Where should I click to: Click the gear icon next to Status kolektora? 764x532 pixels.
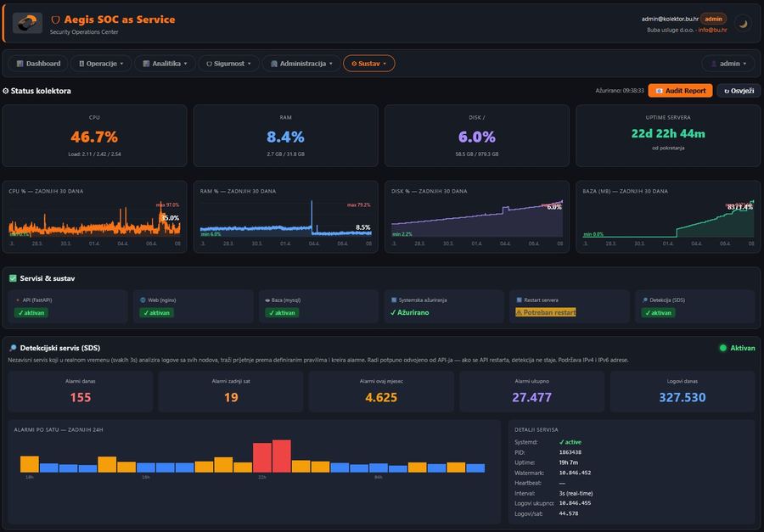click(x=6, y=91)
